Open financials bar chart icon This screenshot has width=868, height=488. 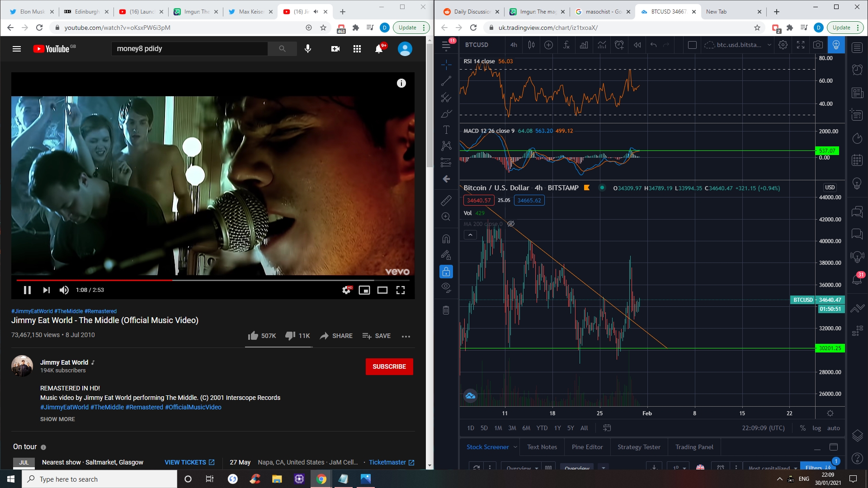click(584, 45)
